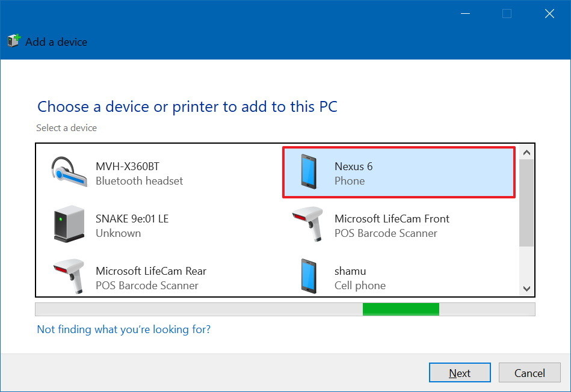Open Not finding what you're looking for link
The width and height of the screenshot is (571, 392).
click(123, 329)
